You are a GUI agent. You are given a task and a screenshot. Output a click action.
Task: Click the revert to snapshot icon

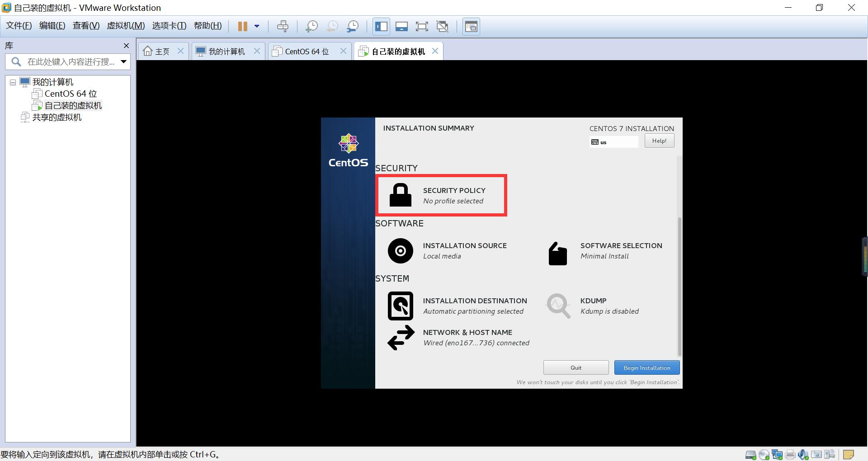[332, 26]
